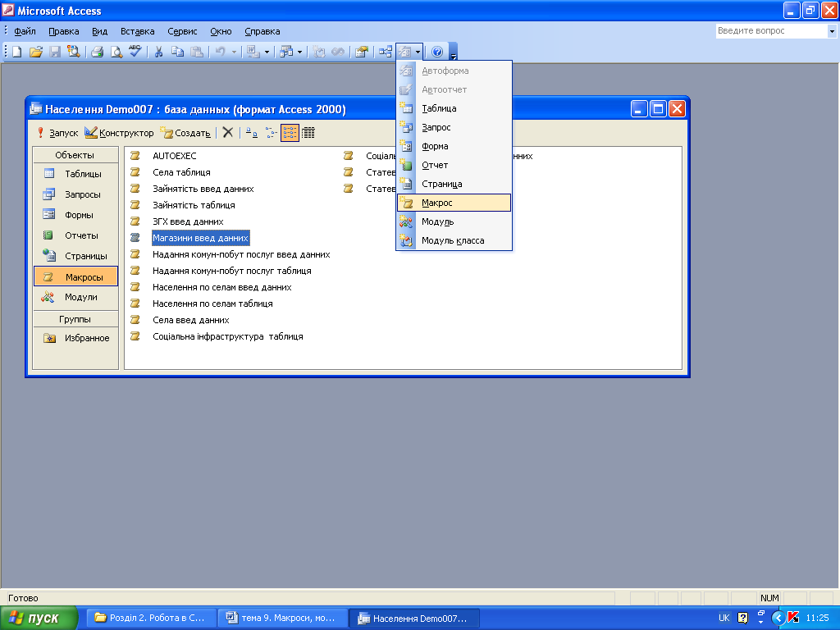The image size is (840, 630).
Task: Open the Office Links dropdown arrow
Action: [267, 52]
